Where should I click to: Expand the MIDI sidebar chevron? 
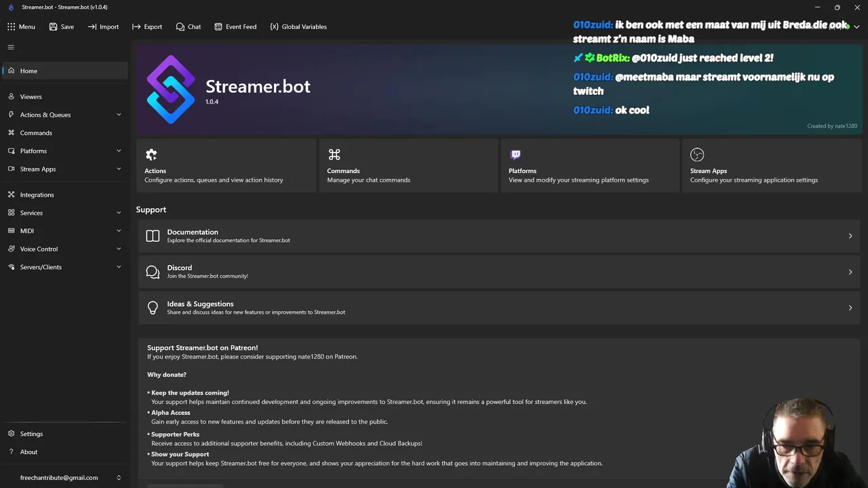pyautogui.click(x=119, y=230)
